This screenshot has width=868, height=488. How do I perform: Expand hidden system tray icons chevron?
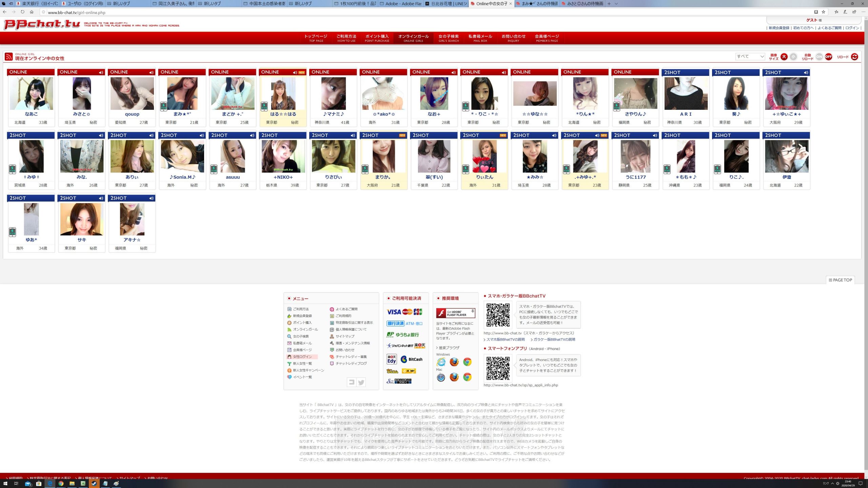(832, 484)
